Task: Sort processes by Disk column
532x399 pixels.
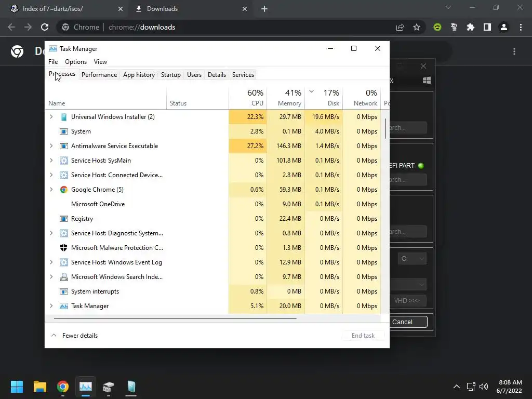Action: click(x=324, y=98)
